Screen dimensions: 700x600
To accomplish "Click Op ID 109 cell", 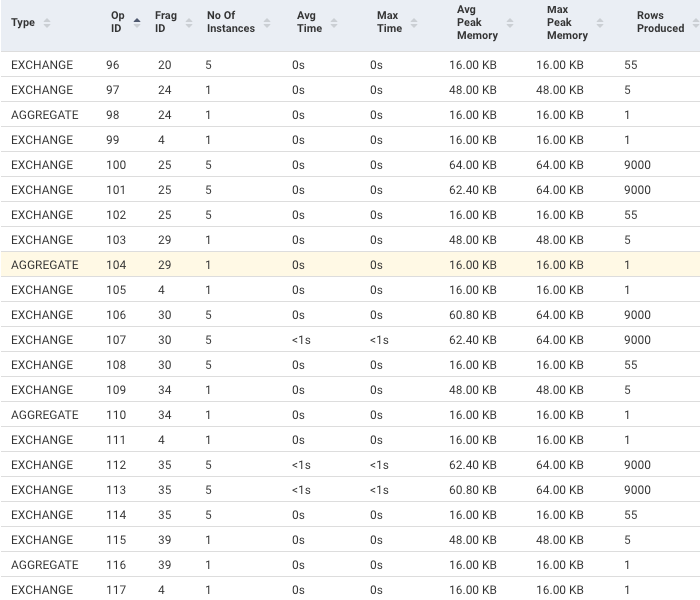I will (116, 390).
